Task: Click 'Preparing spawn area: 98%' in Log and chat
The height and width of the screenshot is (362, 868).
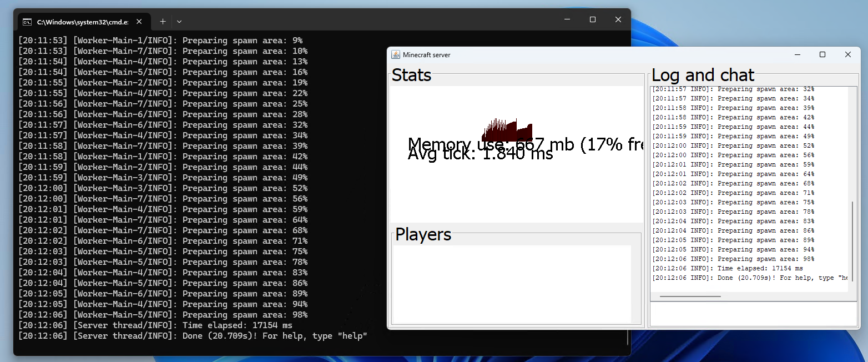Action: click(766, 259)
